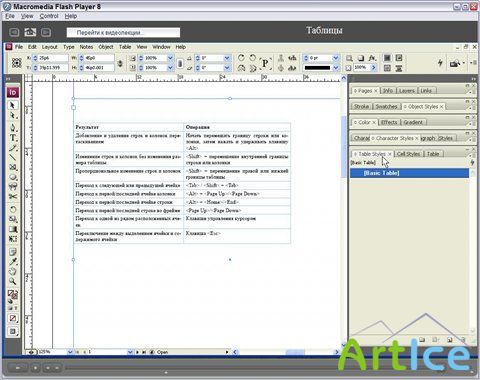This screenshot has height=380, width=480.
Task: Select the Ellipse shape tool
Action: tap(13, 177)
